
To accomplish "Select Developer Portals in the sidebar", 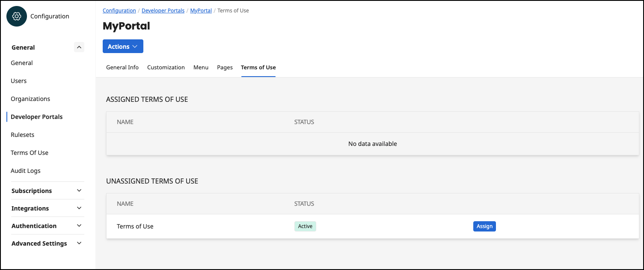I will [x=36, y=116].
